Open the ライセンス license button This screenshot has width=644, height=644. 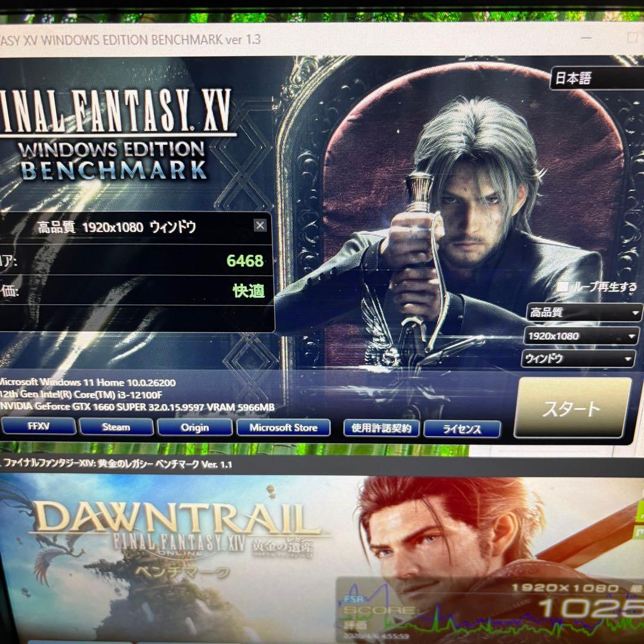point(462,429)
